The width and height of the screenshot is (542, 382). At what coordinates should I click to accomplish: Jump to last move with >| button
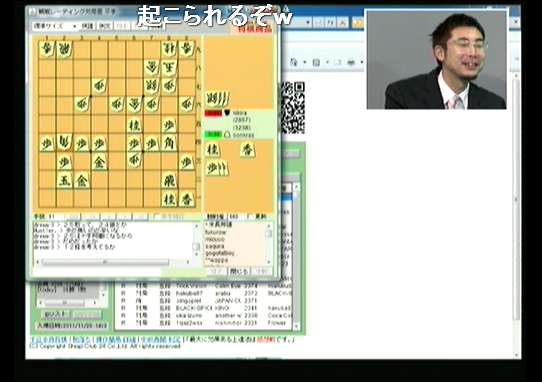coord(140,217)
